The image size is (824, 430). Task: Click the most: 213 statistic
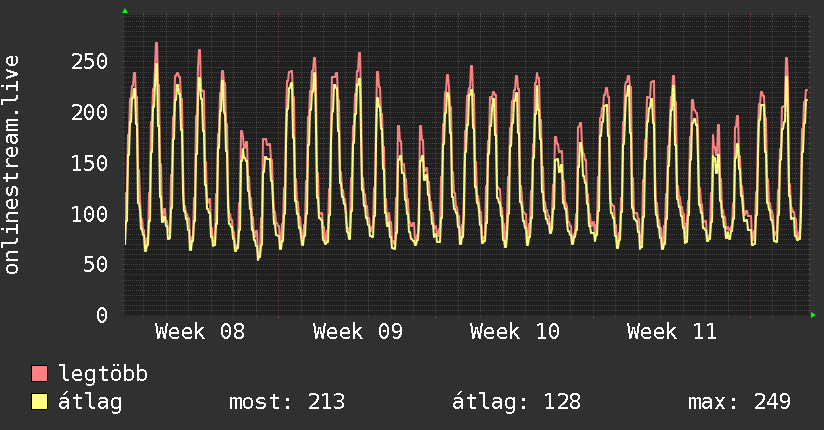[x=287, y=402]
